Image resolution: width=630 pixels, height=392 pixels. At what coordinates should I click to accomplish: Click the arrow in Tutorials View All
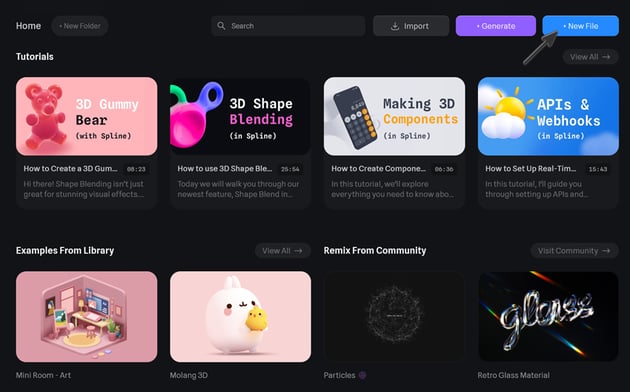click(606, 57)
